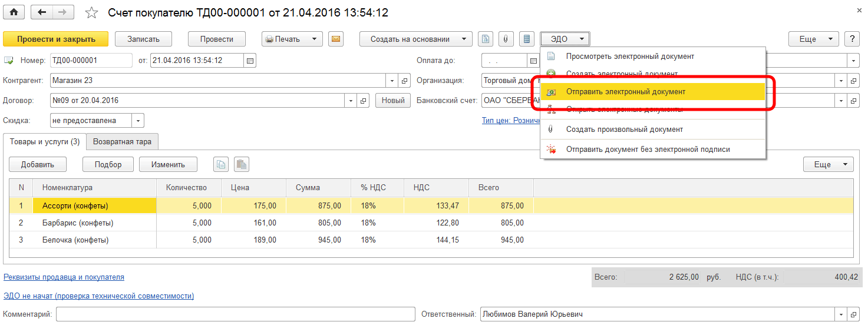The width and height of the screenshot is (868, 325).
Task: Expand the Контрагент dropdown arrow
Action: [393, 81]
